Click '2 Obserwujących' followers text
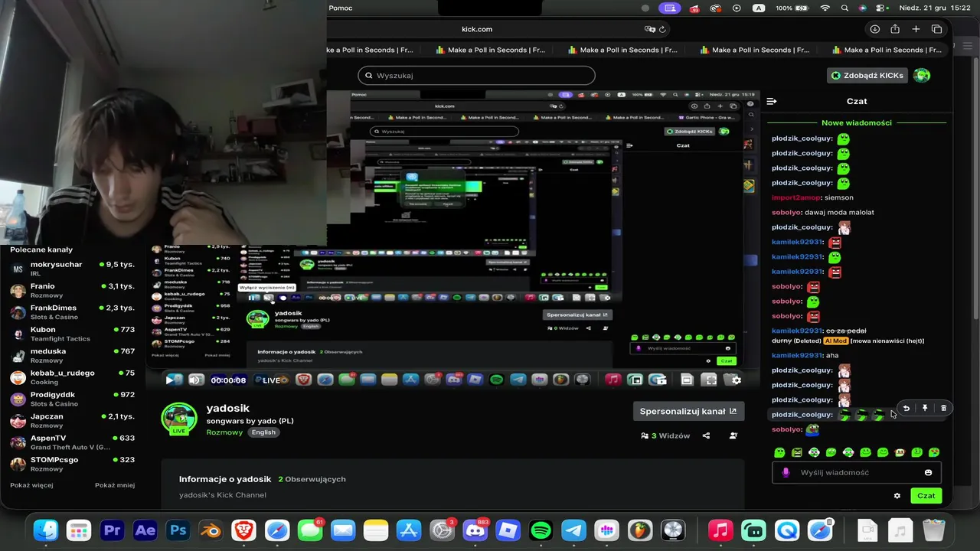This screenshot has height=551, width=980. tap(312, 479)
